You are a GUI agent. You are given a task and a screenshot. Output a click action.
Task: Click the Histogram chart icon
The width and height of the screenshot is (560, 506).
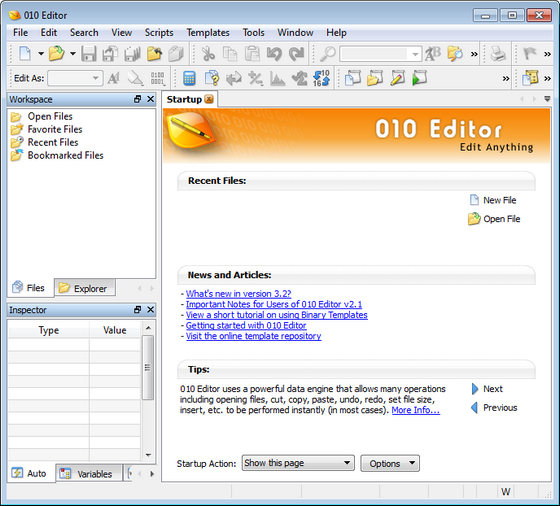coord(278,78)
